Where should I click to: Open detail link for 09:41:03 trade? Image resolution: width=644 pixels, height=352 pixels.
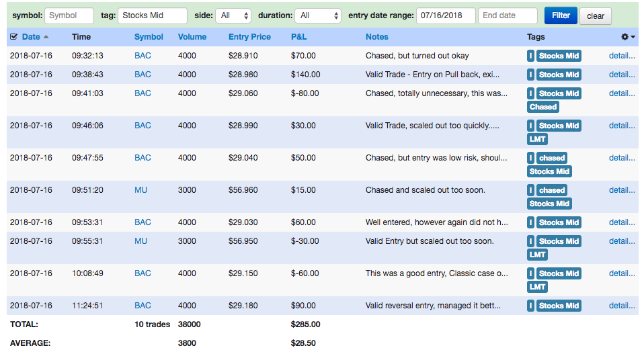622,93
